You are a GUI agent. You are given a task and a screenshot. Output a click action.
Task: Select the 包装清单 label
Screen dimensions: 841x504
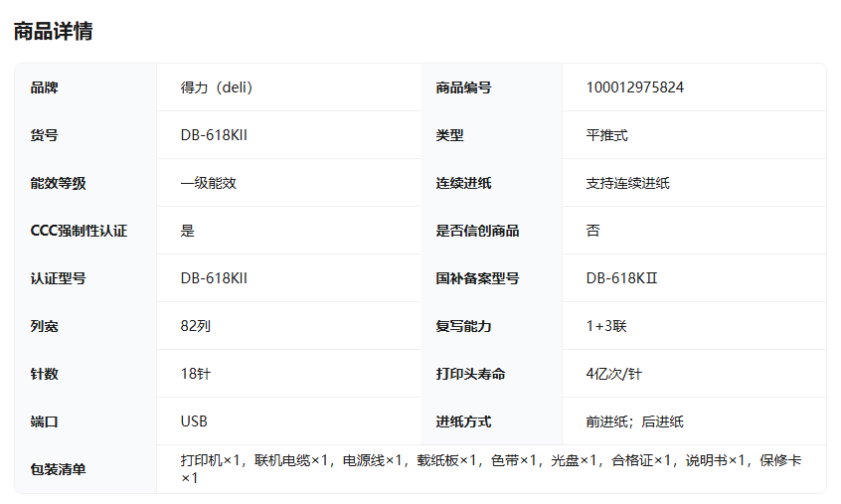coord(58,469)
